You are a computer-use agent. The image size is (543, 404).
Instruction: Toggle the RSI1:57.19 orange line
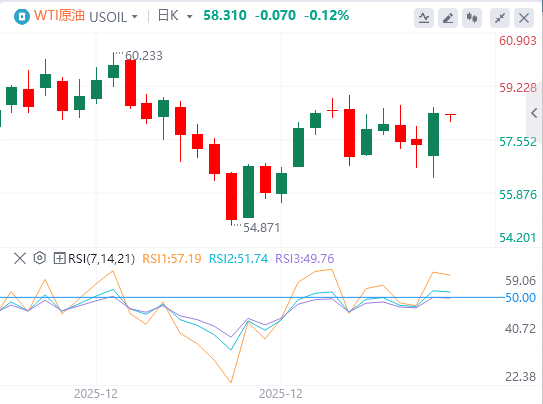click(172, 258)
